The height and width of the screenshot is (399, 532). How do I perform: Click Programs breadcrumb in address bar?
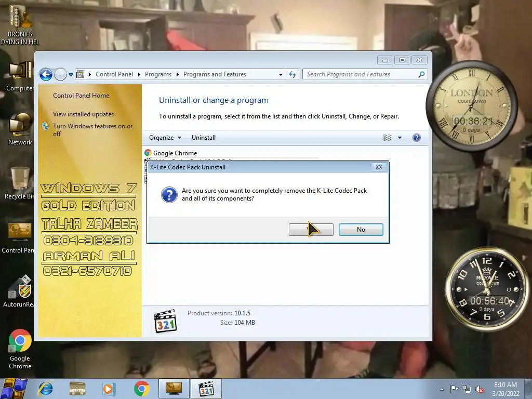[x=158, y=74]
